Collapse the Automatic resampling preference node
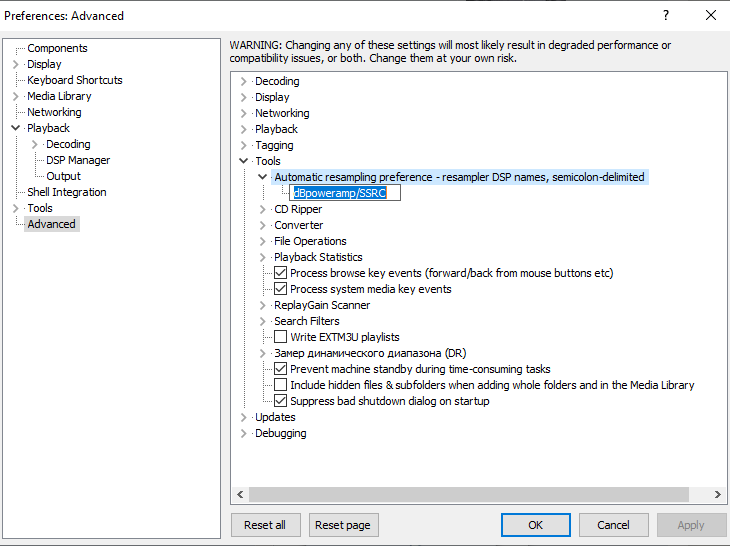The width and height of the screenshot is (730, 546). coord(263,177)
